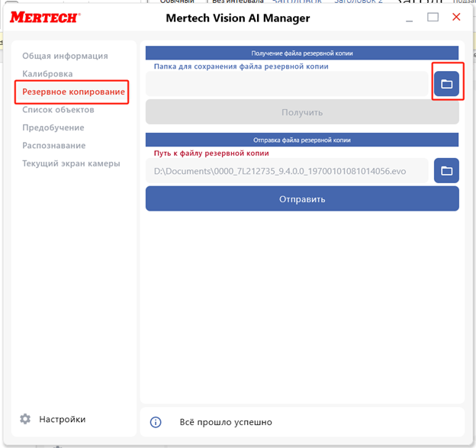Click the info icon in status bar

156,422
